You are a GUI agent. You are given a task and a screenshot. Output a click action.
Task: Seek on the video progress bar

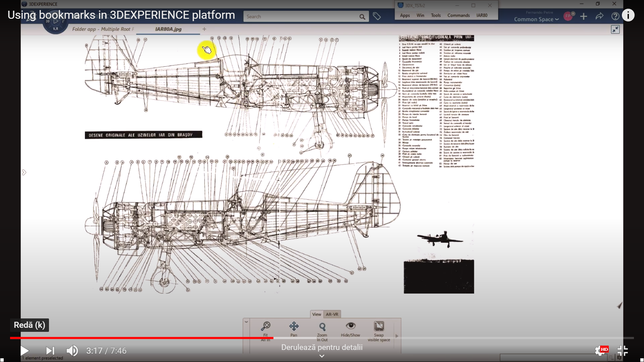click(x=322, y=338)
